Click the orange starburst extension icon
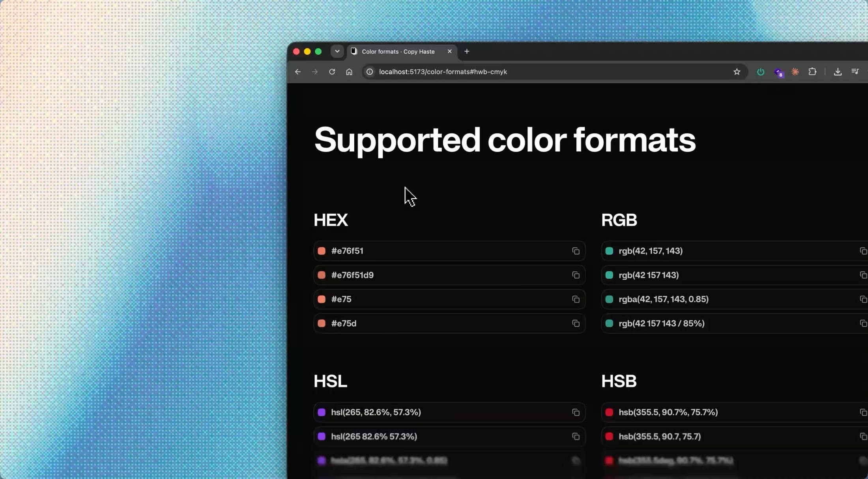Image resolution: width=868 pixels, height=479 pixels. [795, 72]
